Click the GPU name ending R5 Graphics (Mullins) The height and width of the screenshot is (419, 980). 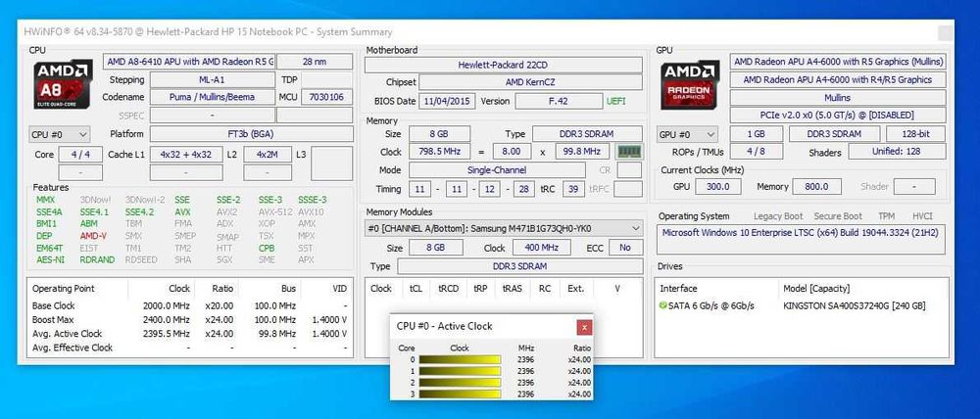[x=838, y=62]
